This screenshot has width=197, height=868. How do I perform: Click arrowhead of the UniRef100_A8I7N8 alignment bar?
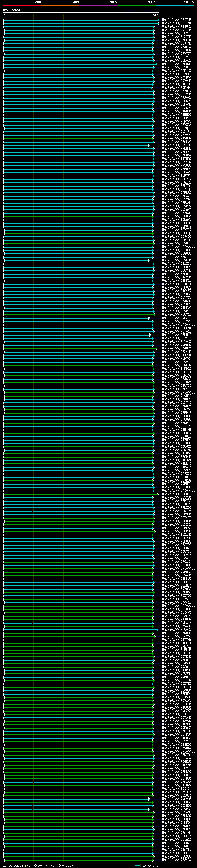(158, 20)
